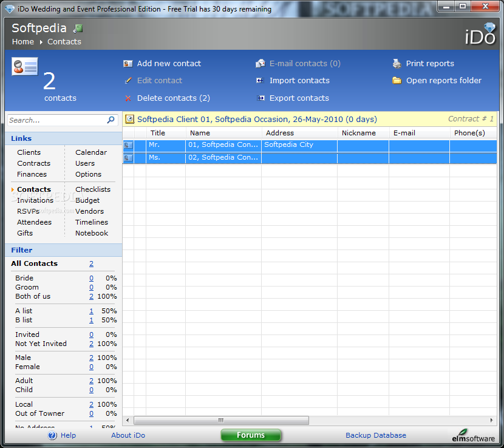Image resolution: width=504 pixels, height=448 pixels.
Task: Open the Notebook link
Action: 92,233
